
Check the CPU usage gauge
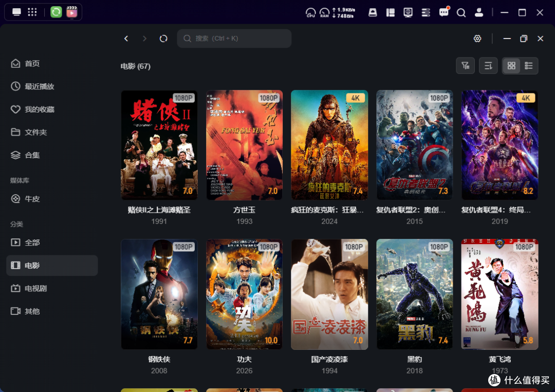point(310,13)
